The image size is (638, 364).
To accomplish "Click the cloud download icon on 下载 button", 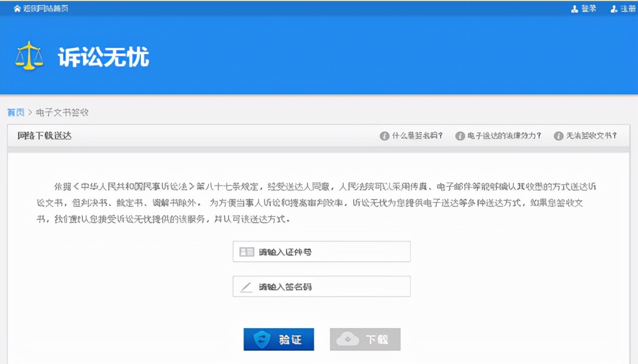I will 349,339.
